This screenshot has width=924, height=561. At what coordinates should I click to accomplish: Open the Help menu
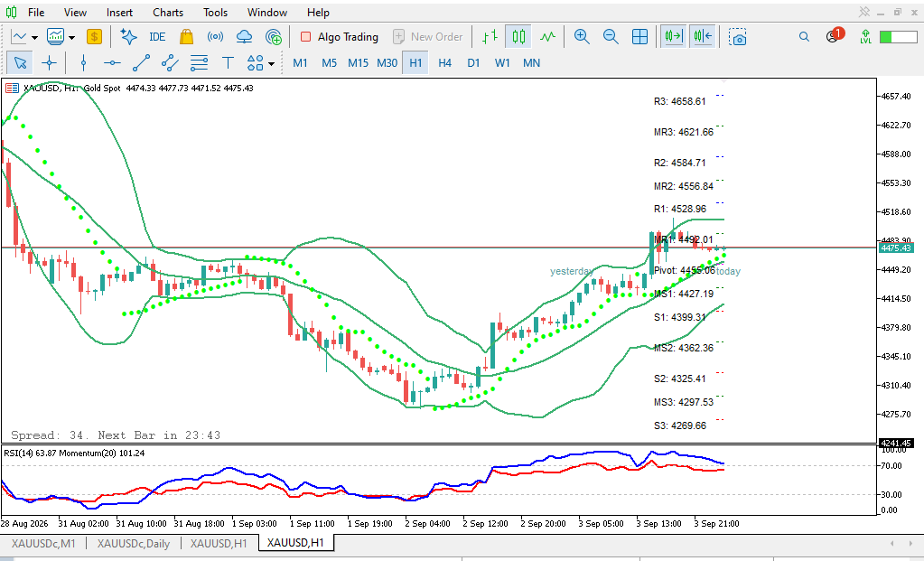[318, 13]
